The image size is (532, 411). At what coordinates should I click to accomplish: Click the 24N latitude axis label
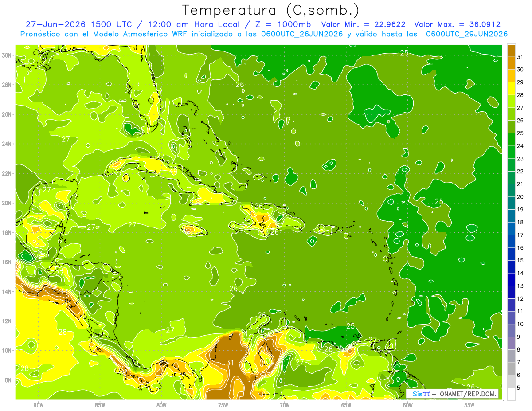(x=7, y=144)
